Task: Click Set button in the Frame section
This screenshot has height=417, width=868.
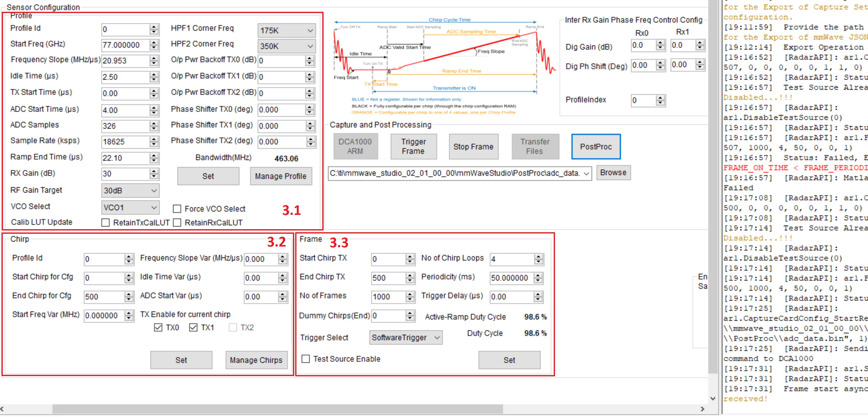Action: [x=509, y=360]
